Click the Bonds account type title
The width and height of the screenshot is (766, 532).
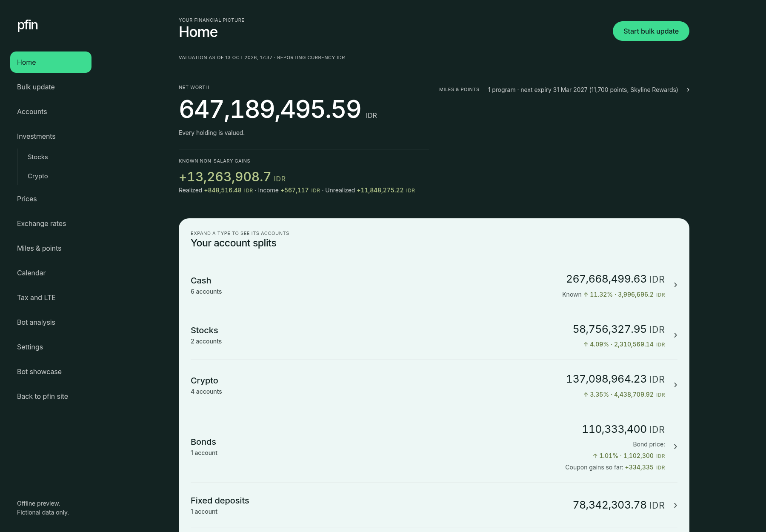click(x=203, y=442)
